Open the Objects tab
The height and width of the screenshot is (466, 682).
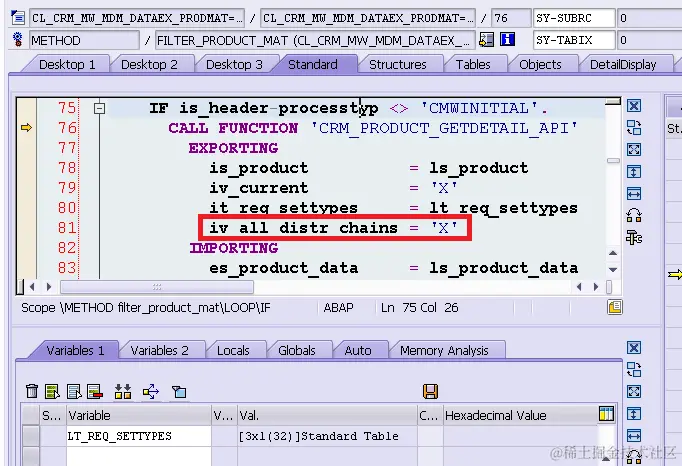click(541, 64)
